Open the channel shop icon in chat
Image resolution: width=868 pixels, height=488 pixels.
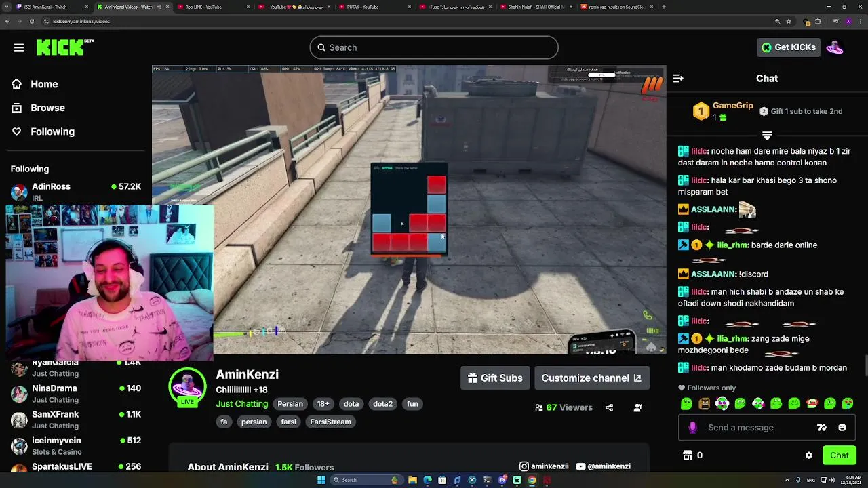[x=688, y=455]
